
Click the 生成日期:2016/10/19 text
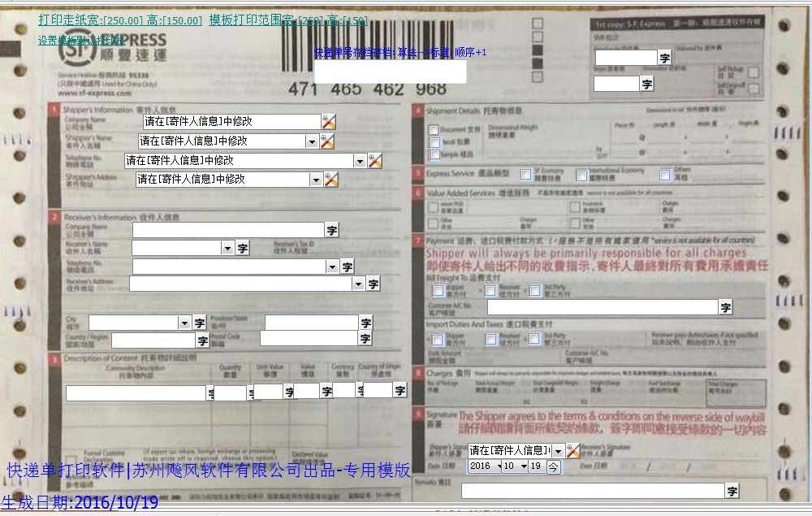pos(80,502)
